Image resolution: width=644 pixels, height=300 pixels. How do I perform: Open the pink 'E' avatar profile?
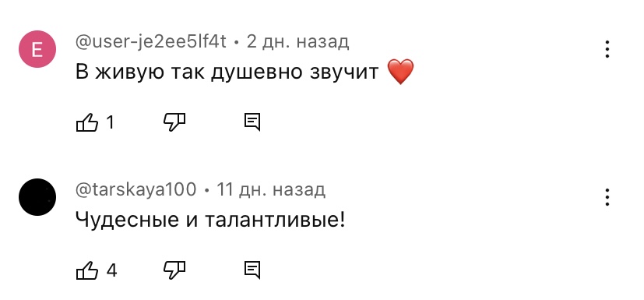(x=37, y=49)
